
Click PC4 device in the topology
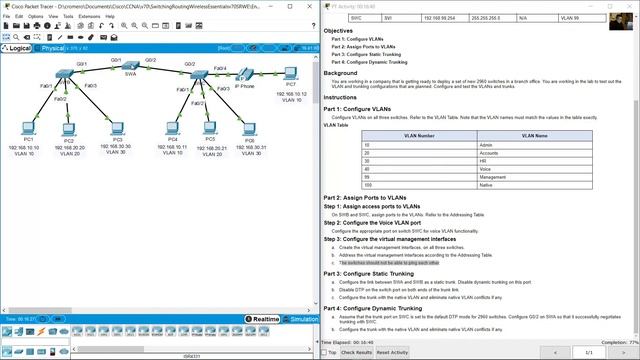pos(173,129)
